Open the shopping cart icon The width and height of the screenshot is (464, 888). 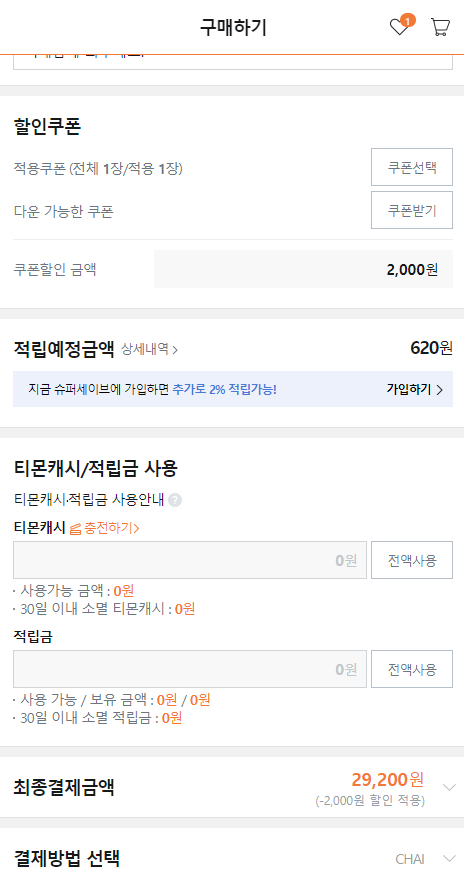pos(440,27)
